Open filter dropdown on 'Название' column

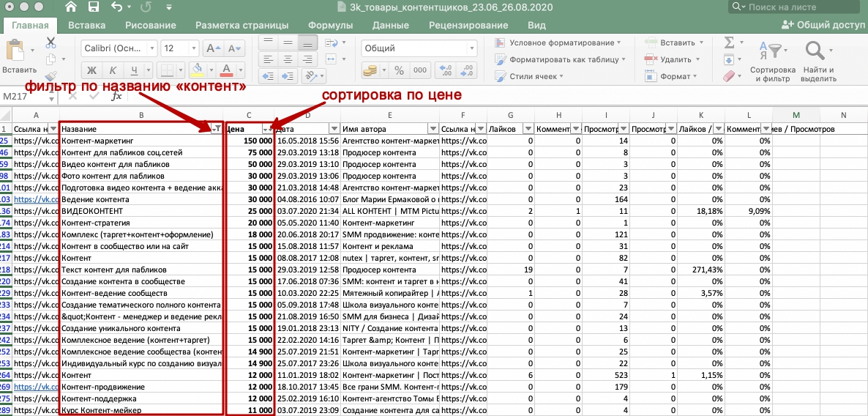216,129
